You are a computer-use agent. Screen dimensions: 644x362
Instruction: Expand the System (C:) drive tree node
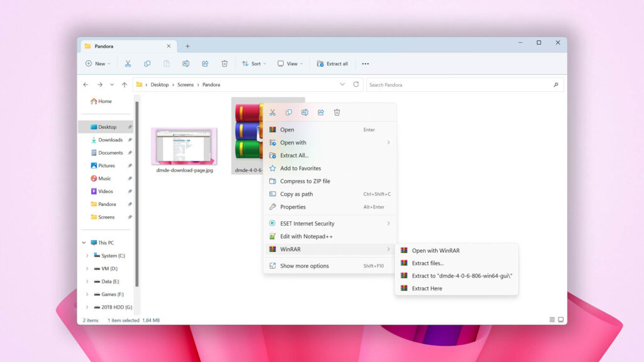[x=87, y=256]
